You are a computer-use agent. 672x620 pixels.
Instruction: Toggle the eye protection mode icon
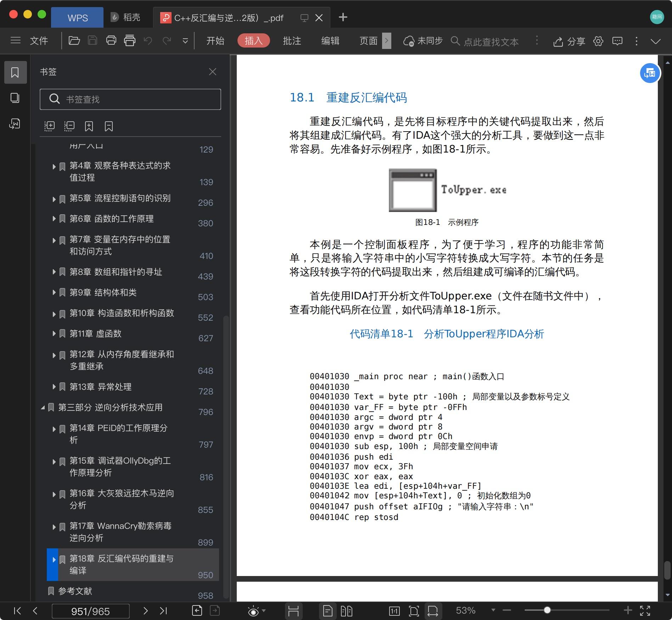pyautogui.click(x=253, y=611)
